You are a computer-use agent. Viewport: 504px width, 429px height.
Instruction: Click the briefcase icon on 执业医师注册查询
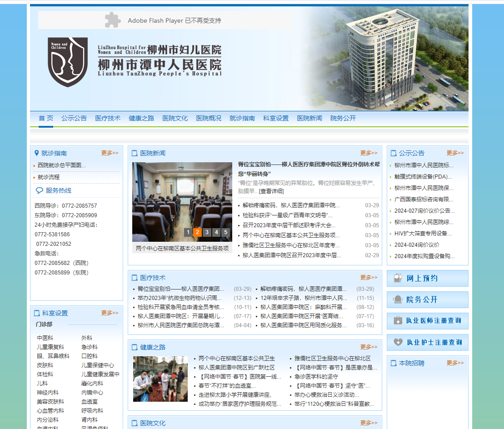(x=398, y=320)
